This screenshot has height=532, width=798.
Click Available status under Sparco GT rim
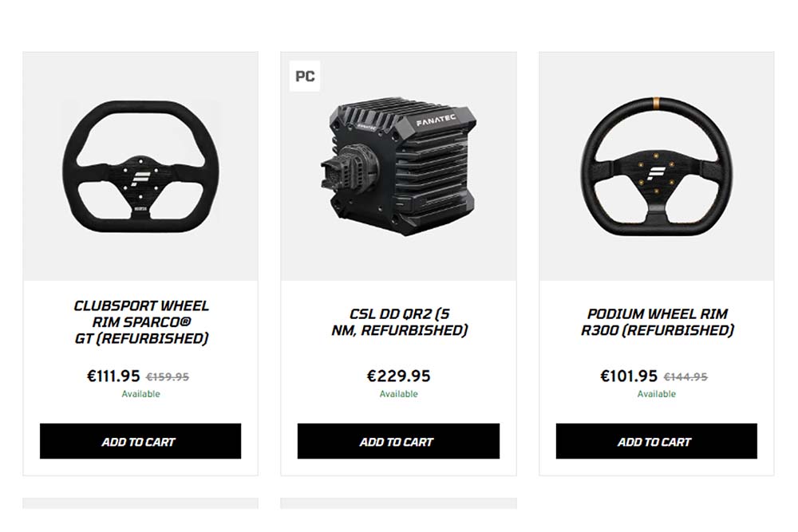point(140,394)
